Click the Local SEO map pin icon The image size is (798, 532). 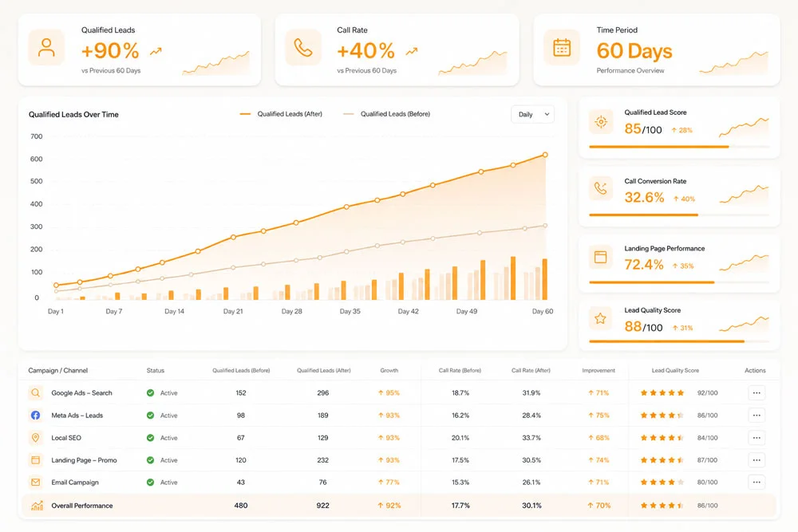[35, 437]
